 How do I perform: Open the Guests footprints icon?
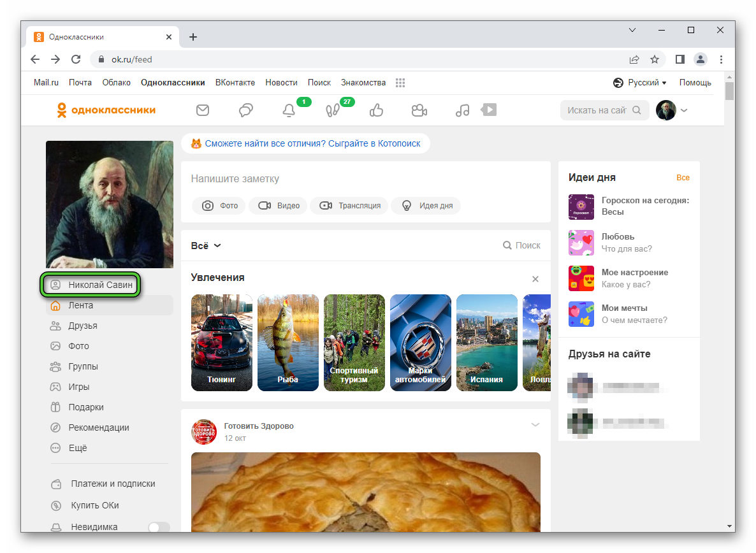coord(332,110)
